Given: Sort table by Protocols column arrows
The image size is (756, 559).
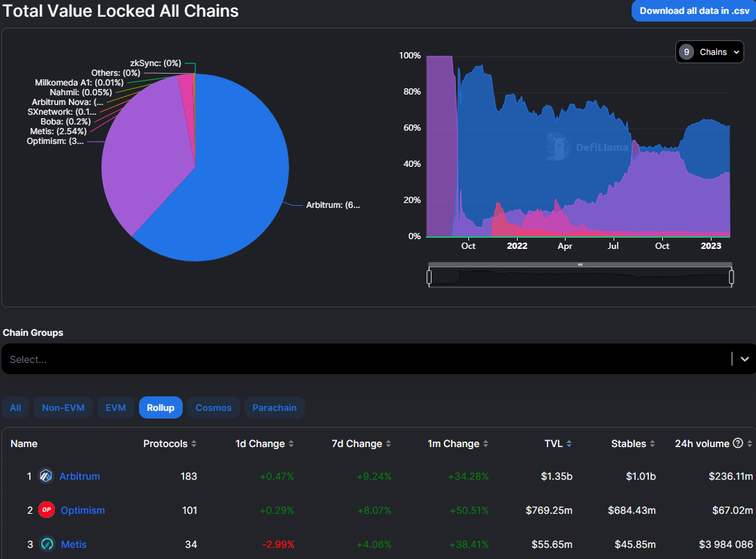Looking at the screenshot, I should (x=194, y=444).
